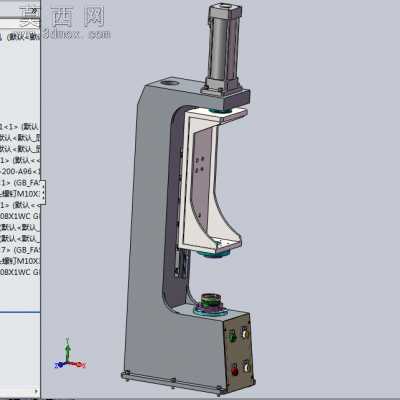400x400 pixels.
Task: Click the 08X1WC row under '7> (GB_FA'
Action: pyautogui.click(x=20, y=272)
